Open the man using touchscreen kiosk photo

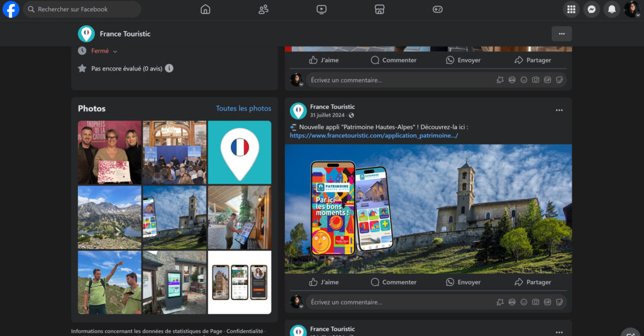[x=240, y=217]
